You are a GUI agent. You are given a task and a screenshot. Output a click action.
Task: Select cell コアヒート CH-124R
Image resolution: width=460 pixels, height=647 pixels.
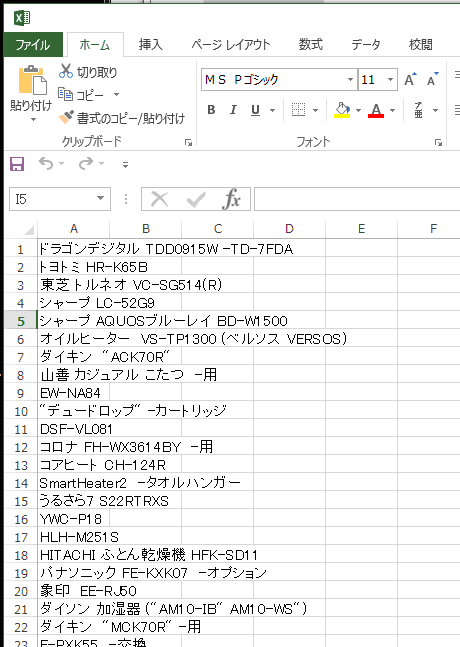[x=73, y=465]
